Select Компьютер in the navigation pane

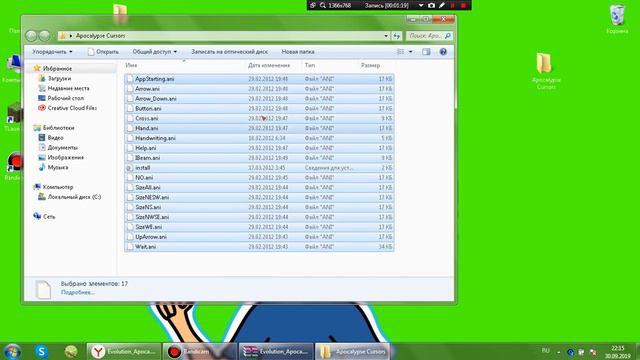point(58,187)
